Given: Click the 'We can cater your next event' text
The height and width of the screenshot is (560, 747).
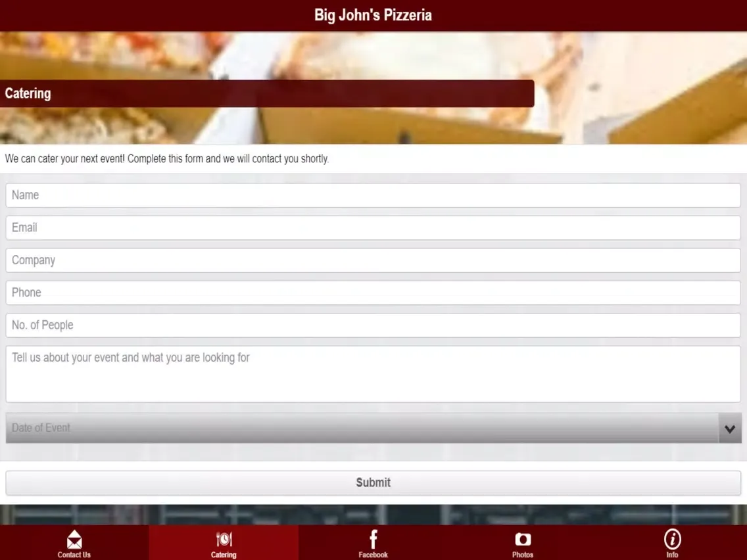Looking at the screenshot, I should (x=167, y=158).
